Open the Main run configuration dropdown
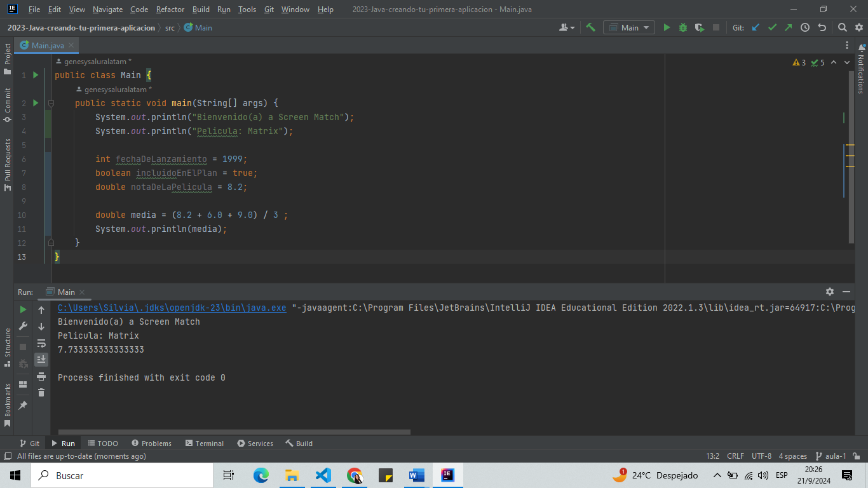 [629, 27]
